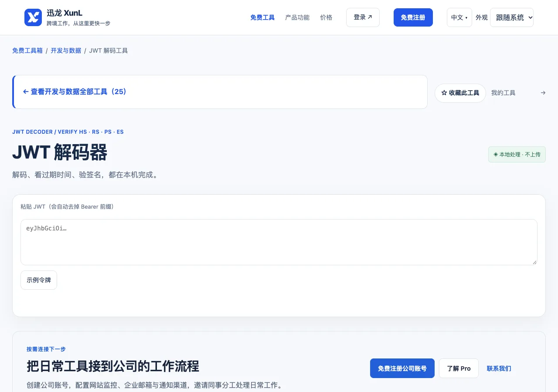Open the 我的工具 link
Image resolution: width=558 pixels, height=392 pixels.
pos(503,93)
